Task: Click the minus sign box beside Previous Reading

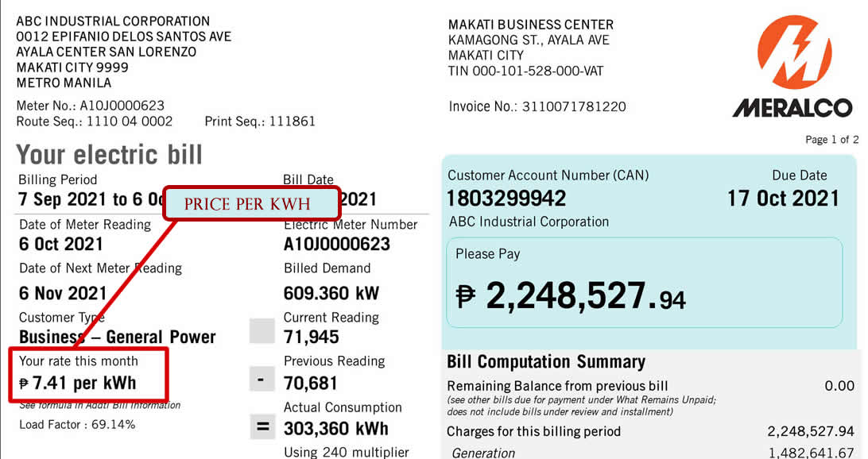Action: [262, 380]
